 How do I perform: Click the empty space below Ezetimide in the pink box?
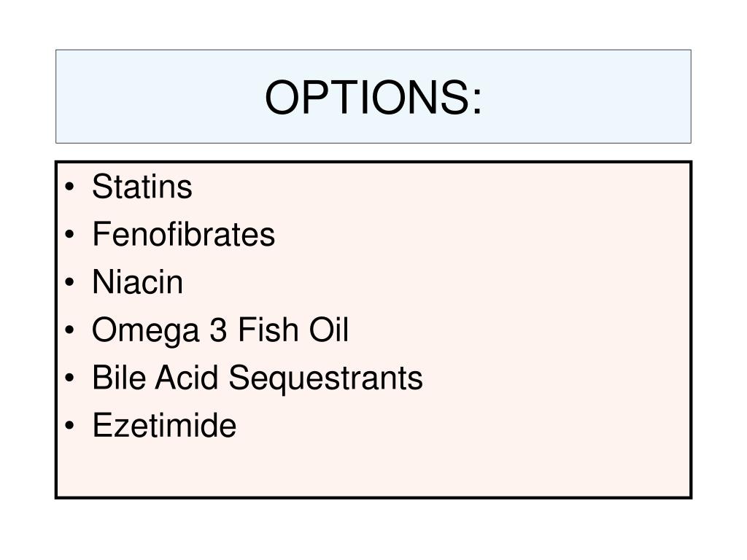pos(373,469)
